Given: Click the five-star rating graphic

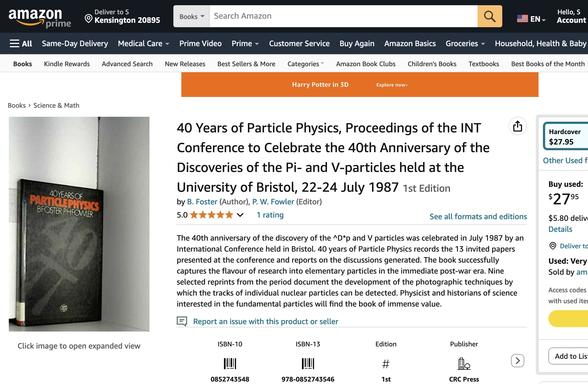Looking at the screenshot, I should (x=212, y=215).
